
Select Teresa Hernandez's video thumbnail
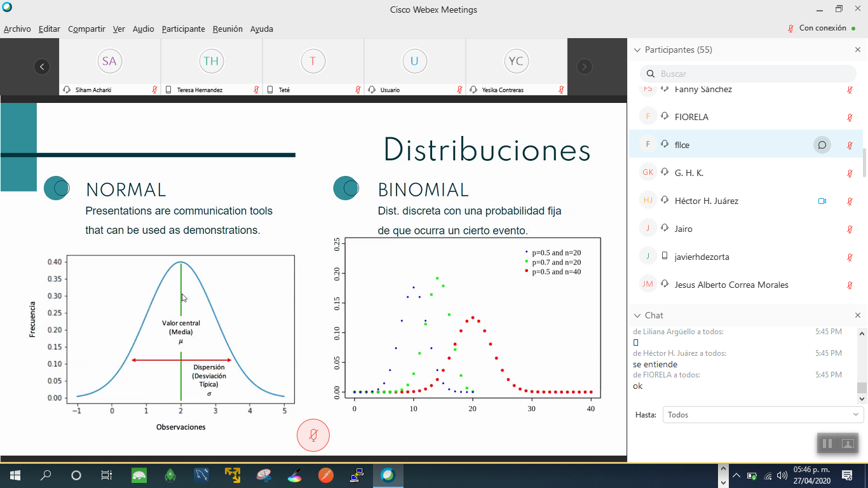[211, 66]
